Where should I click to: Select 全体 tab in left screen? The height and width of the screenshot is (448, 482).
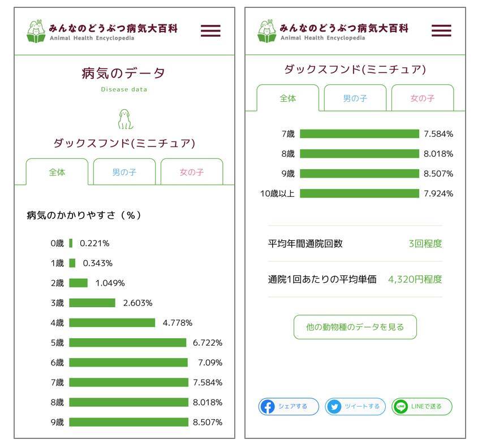[x=57, y=172]
